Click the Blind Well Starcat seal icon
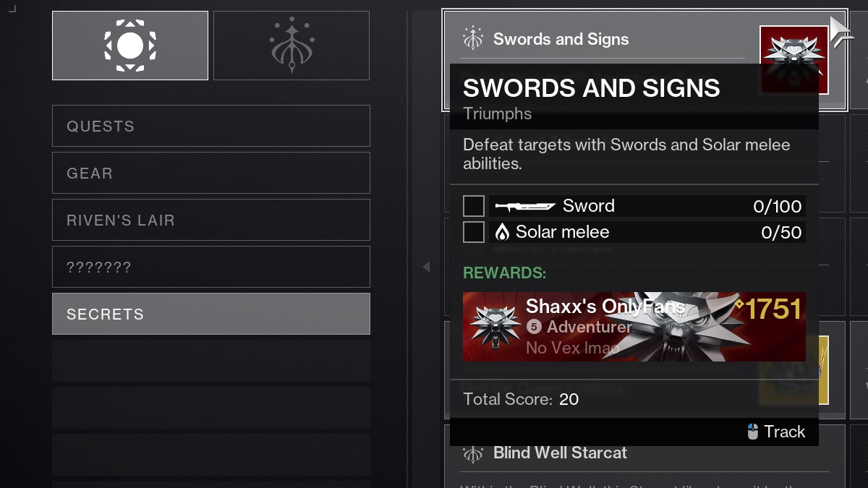868x488 pixels. click(473, 453)
